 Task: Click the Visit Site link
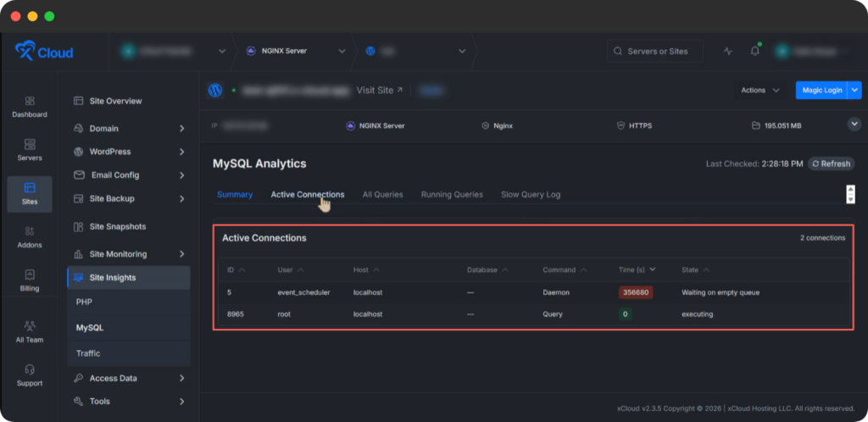[380, 90]
